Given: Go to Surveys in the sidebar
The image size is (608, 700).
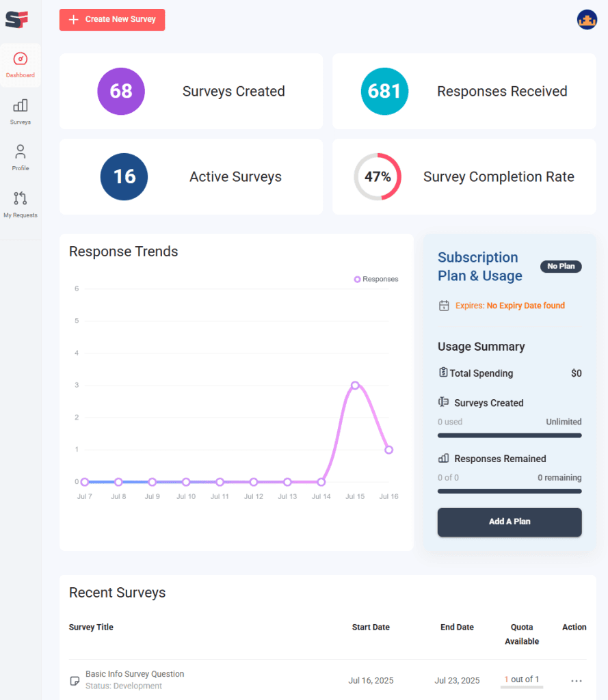Looking at the screenshot, I should point(20,111).
